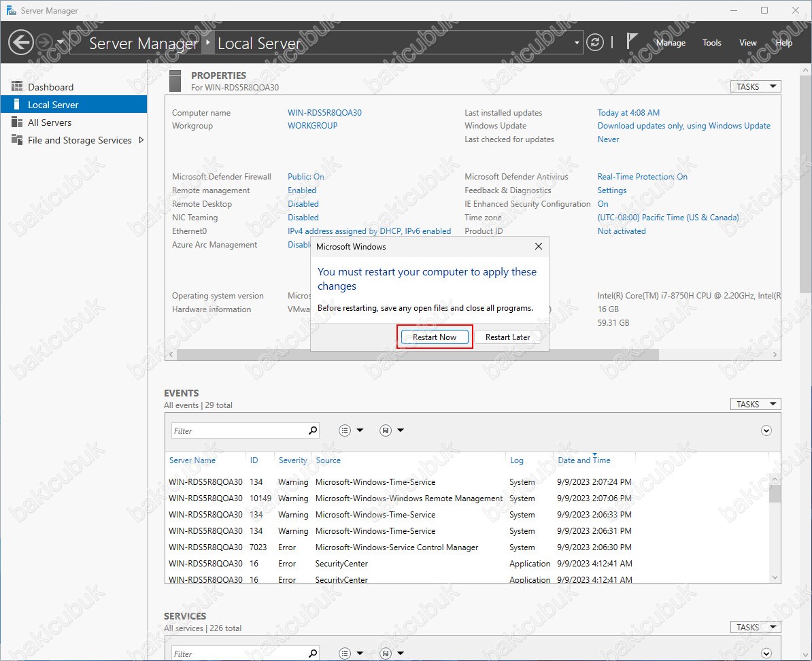Image resolution: width=812 pixels, height=661 pixels.
Task: Click the Pacific Time zone link
Action: pos(668,218)
